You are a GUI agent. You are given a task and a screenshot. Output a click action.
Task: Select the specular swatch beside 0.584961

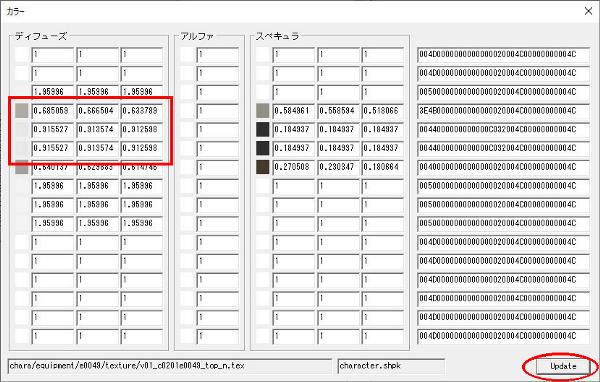pos(262,111)
